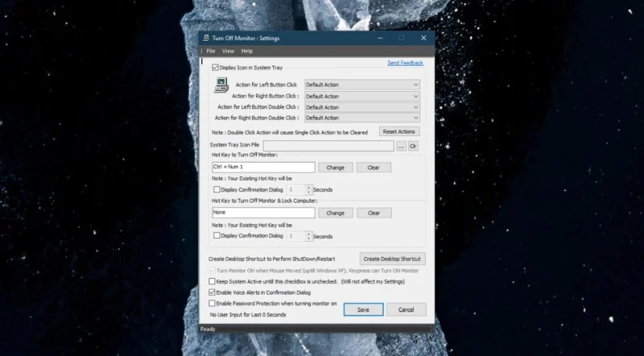This screenshot has height=356, width=644.
Task: Clear tray icon file with Clr button
Action: pos(413,146)
